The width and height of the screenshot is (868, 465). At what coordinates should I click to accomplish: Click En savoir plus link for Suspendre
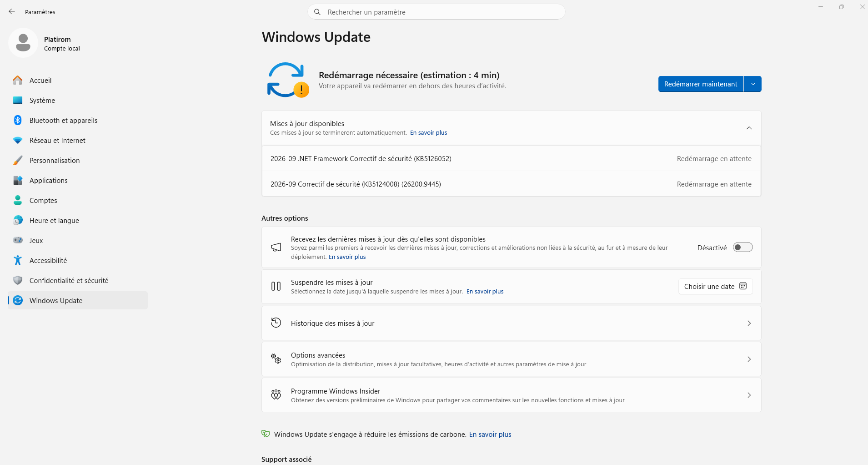pos(485,292)
